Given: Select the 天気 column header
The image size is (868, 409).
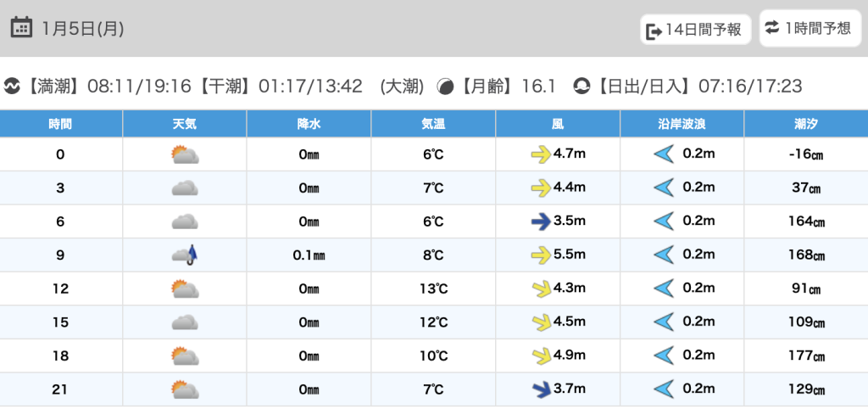Looking at the screenshot, I should click(185, 124).
